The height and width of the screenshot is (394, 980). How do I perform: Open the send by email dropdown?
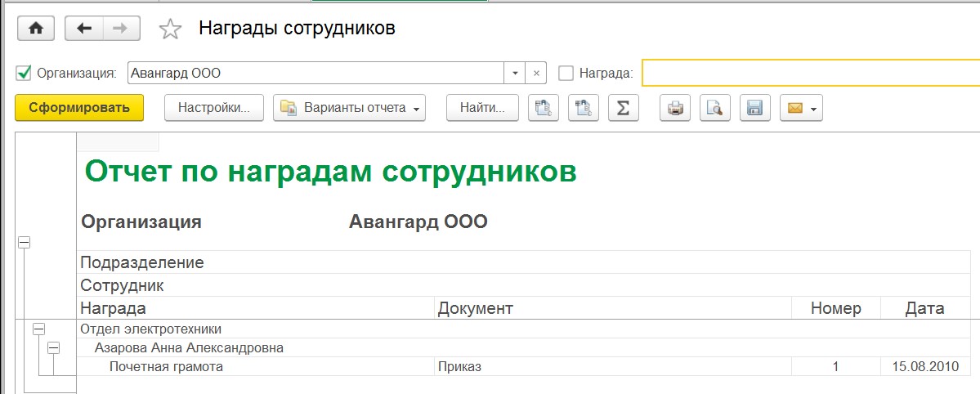(801, 108)
